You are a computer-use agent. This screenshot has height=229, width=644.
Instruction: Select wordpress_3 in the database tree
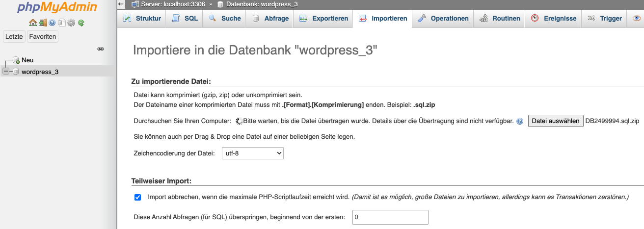40,72
